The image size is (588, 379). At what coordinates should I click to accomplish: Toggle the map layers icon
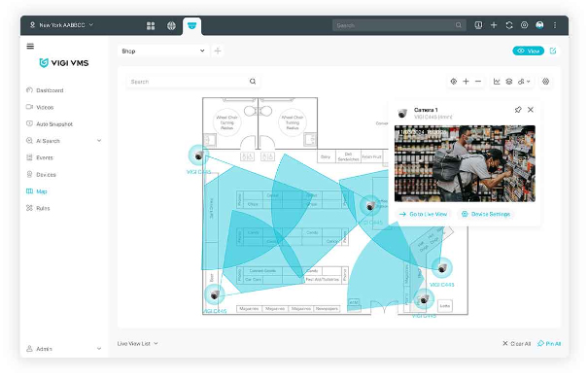pyautogui.click(x=509, y=82)
